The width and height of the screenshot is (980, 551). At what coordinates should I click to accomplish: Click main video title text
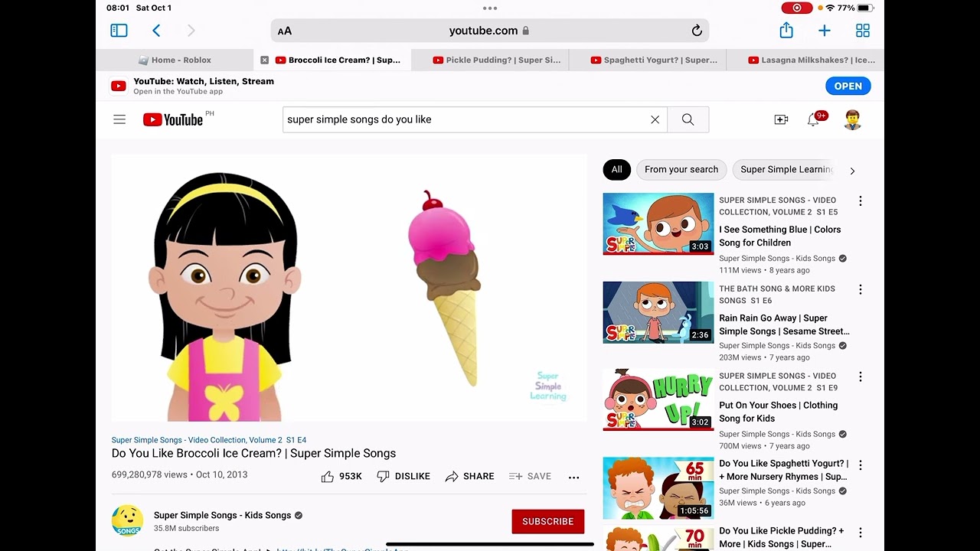(253, 453)
